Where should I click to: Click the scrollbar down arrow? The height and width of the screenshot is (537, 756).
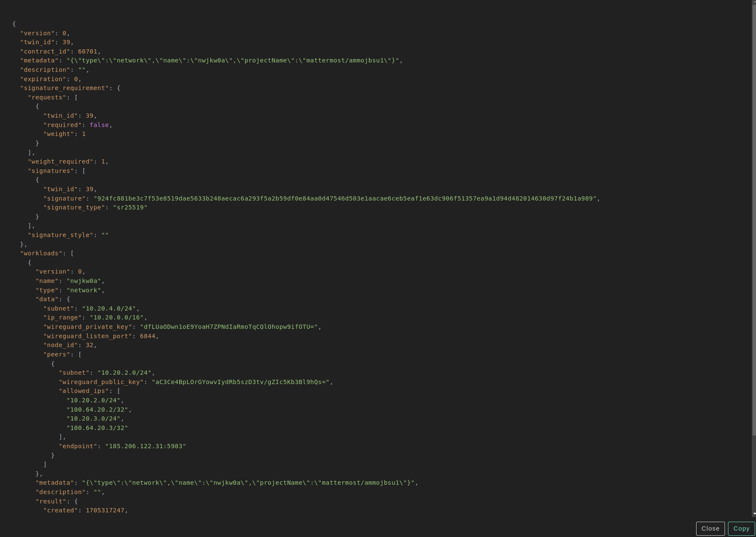pyautogui.click(x=754, y=514)
